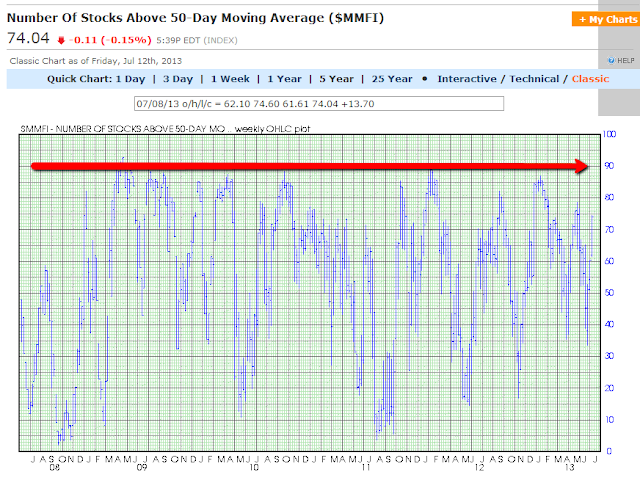This screenshot has height=483, width=640.
Task: Select the 5 Year quick chart
Action: tap(336, 79)
